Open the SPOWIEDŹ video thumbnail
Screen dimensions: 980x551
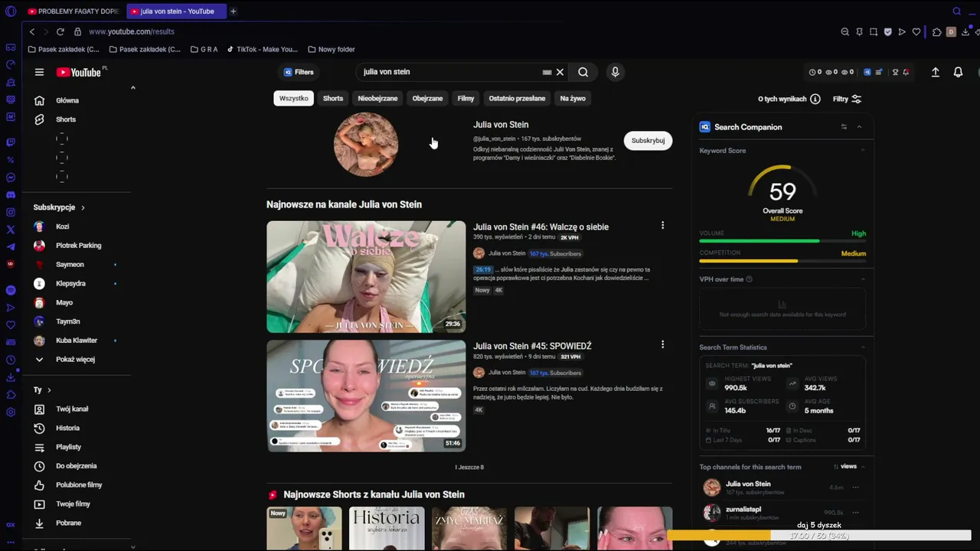pyautogui.click(x=366, y=396)
